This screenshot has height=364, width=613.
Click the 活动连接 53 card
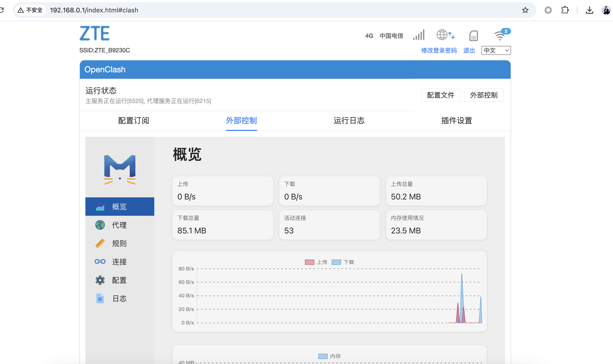point(329,225)
